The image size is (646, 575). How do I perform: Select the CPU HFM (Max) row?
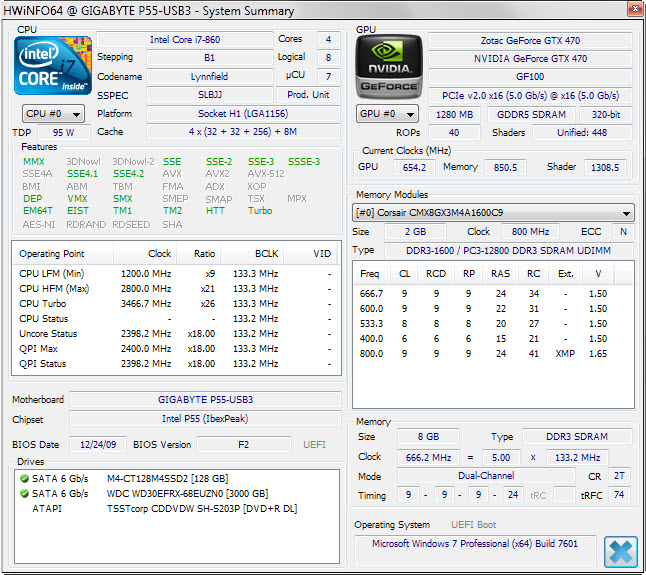coord(176,289)
